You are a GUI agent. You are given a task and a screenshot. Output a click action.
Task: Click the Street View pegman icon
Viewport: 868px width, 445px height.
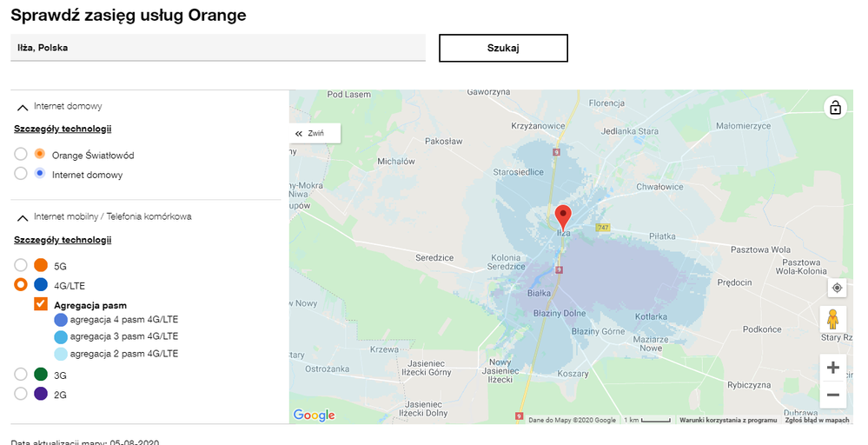tap(833, 319)
